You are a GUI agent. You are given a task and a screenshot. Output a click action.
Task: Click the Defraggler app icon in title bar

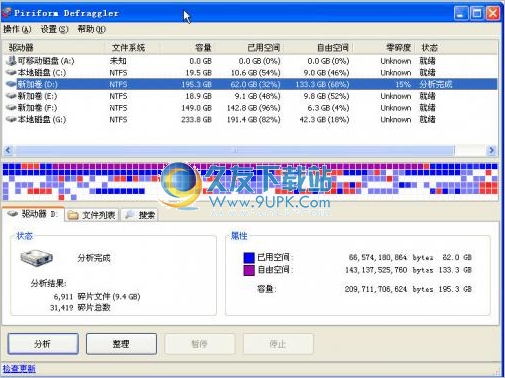[x=7, y=13]
